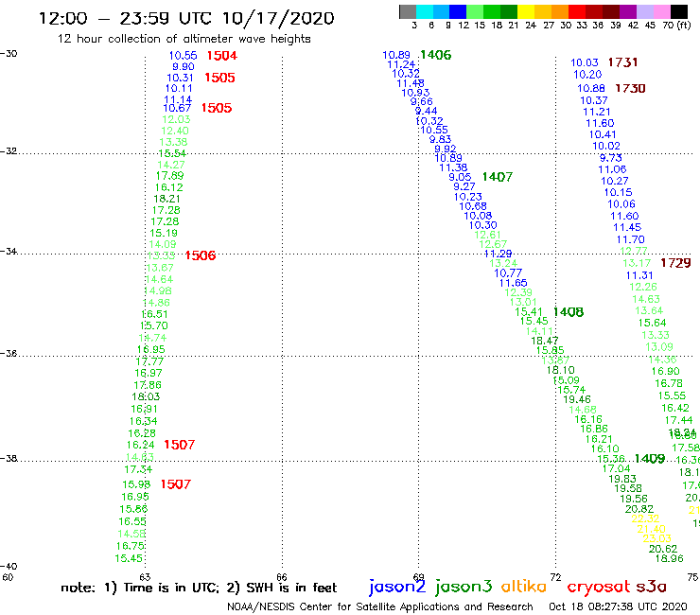The width and height of the screenshot is (700, 615).
Task: Click the red time stamp 1506
Action: point(201,255)
